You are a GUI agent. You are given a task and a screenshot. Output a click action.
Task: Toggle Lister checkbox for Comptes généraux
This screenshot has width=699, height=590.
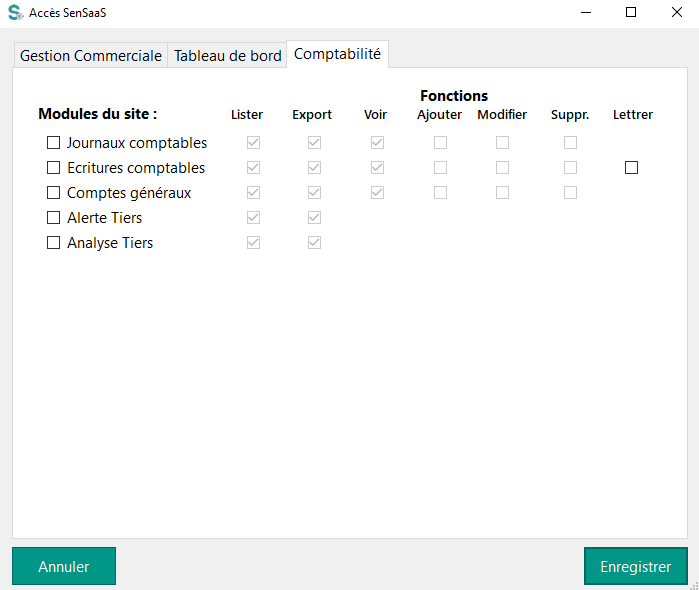point(253,193)
